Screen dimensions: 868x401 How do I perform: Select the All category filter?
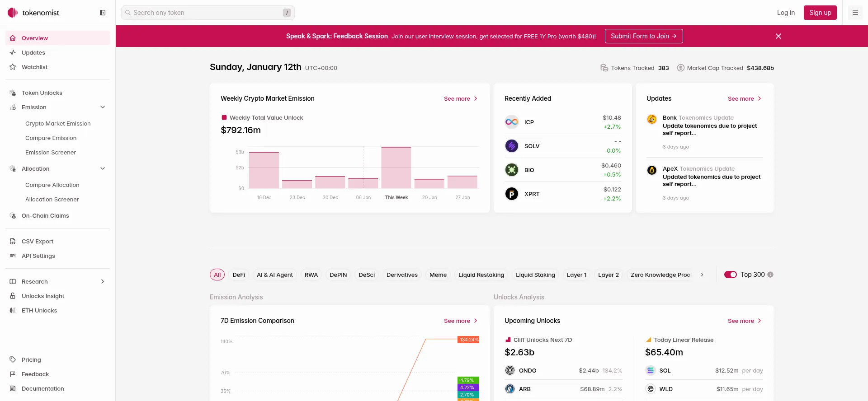pos(217,275)
